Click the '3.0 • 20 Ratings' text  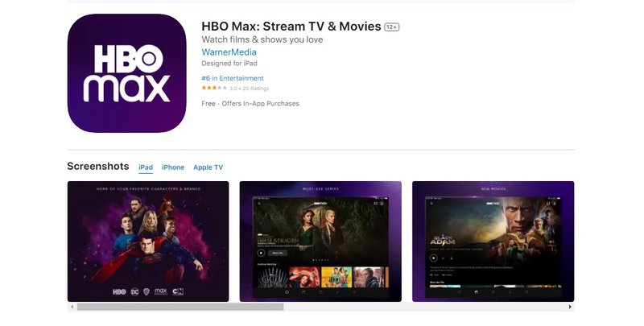coord(249,89)
